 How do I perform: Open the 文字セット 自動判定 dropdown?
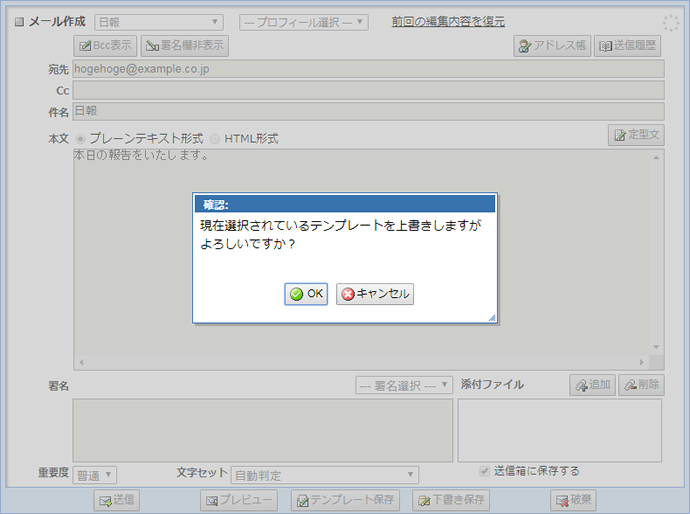[325, 475]
